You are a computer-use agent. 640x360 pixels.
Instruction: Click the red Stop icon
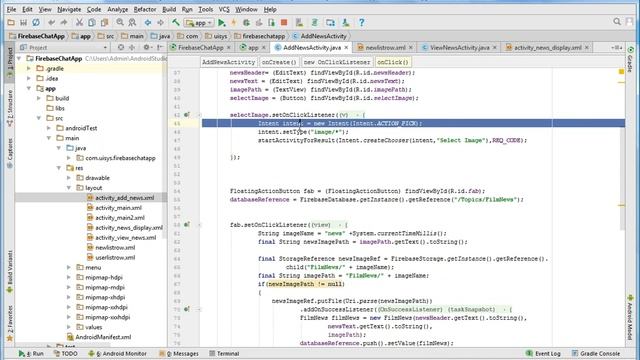point(284,22)
